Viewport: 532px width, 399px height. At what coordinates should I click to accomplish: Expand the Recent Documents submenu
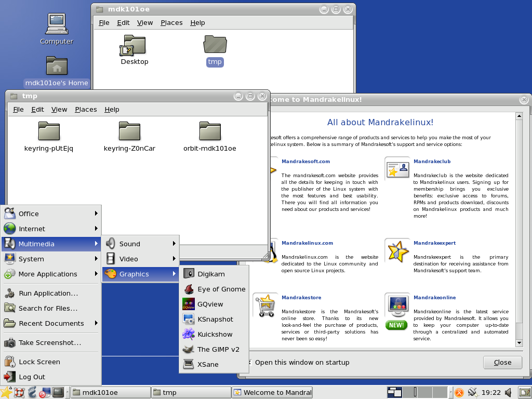pyautogui.click(x=51, y=323)
